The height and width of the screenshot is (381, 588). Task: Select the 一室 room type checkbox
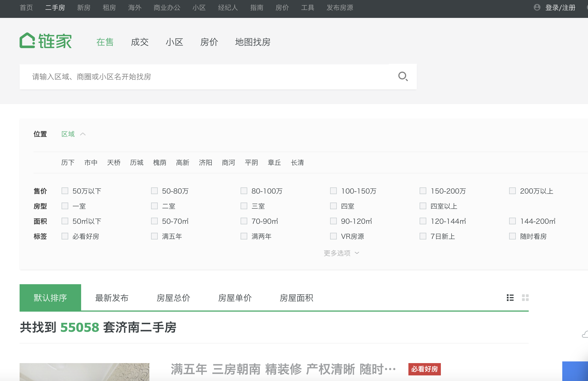65,206
